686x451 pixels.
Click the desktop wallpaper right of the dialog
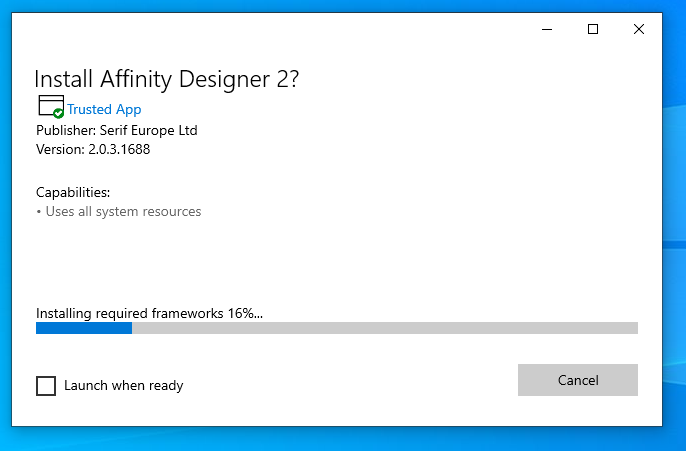point(674,219)
